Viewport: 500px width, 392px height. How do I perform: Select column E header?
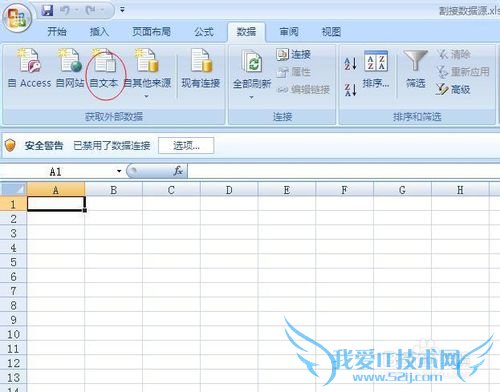[287, 190]
